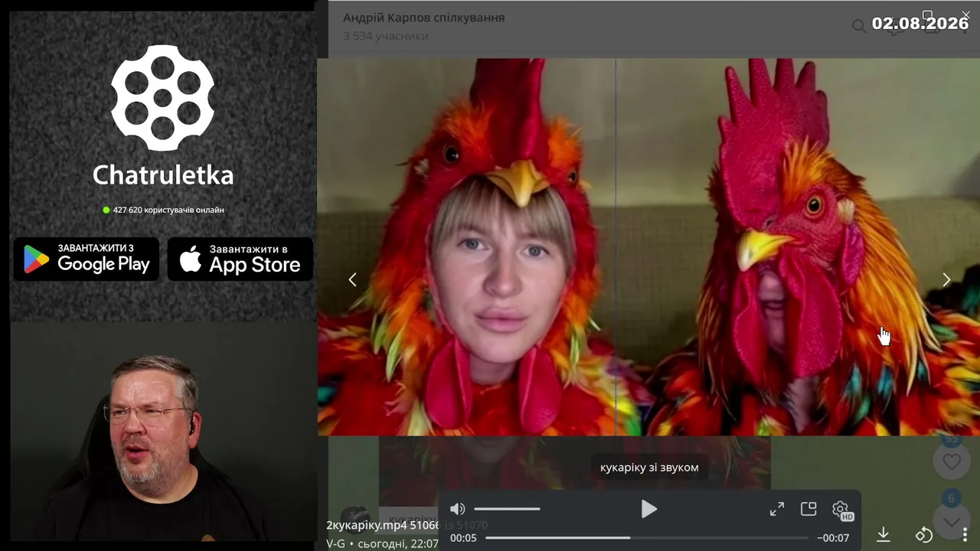Mute the video using the speaker icon
Screen dimensions: 980x551
point(458,509)
